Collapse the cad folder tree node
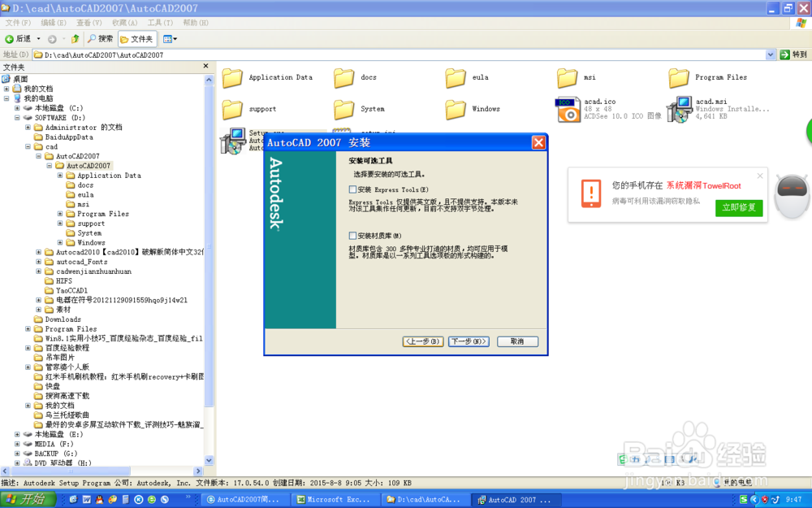Viewport: 812px width, 508px height. click(x=28, y=146)
